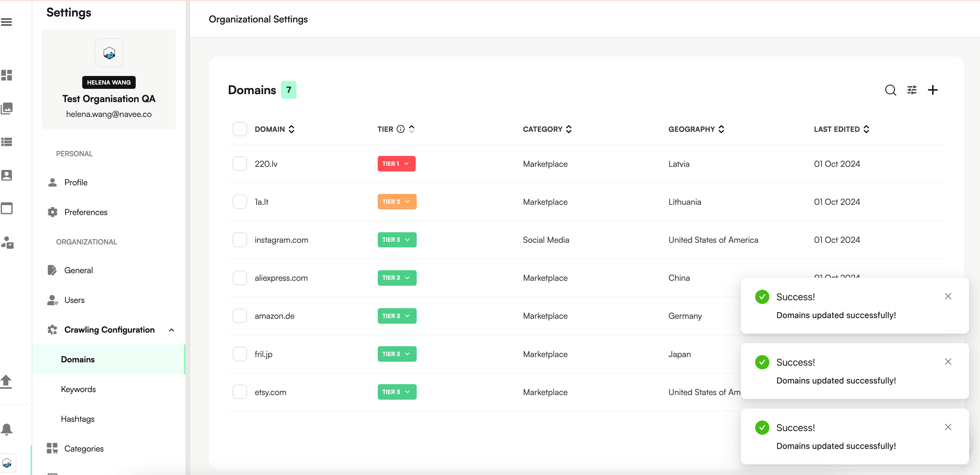Screen dimensions: 980x475
Task: Add a new domain with plus icon
Action: click(x=933, y=90)
